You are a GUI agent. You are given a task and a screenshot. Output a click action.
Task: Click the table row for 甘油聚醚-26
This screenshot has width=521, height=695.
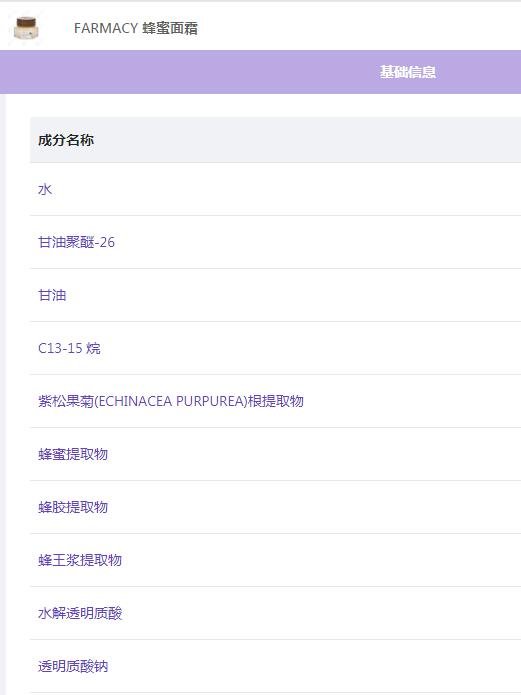tap(275, 242)
